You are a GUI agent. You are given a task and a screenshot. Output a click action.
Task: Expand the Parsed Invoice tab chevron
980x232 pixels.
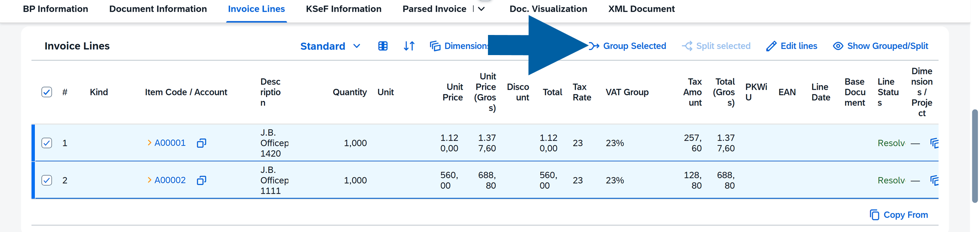tap(482, 9)
